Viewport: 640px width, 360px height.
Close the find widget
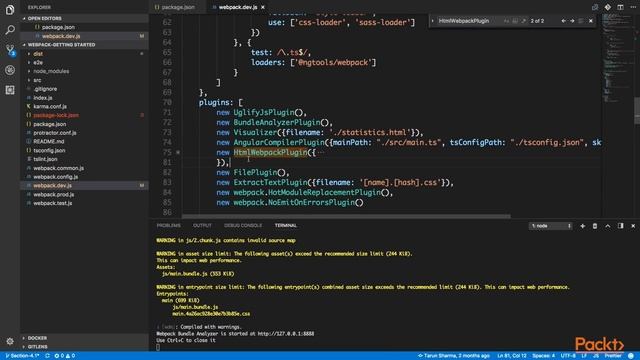tap(591, 21)
